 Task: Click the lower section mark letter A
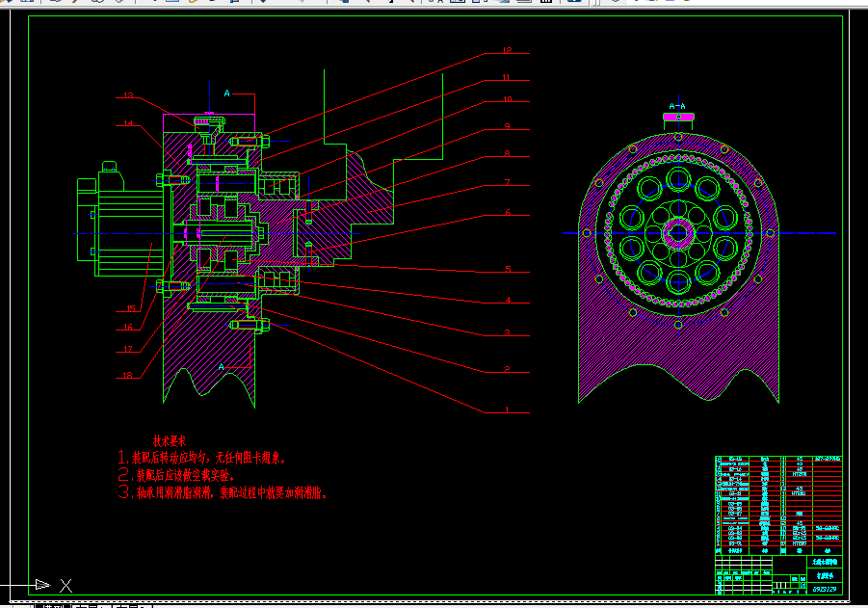(x=222, y=366)
